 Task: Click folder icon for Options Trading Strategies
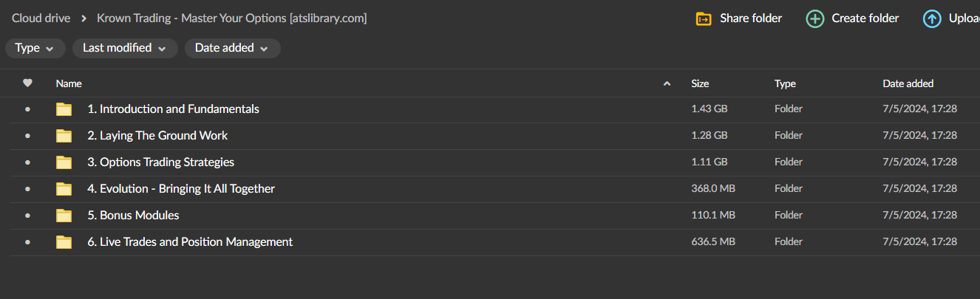point(64,162)
